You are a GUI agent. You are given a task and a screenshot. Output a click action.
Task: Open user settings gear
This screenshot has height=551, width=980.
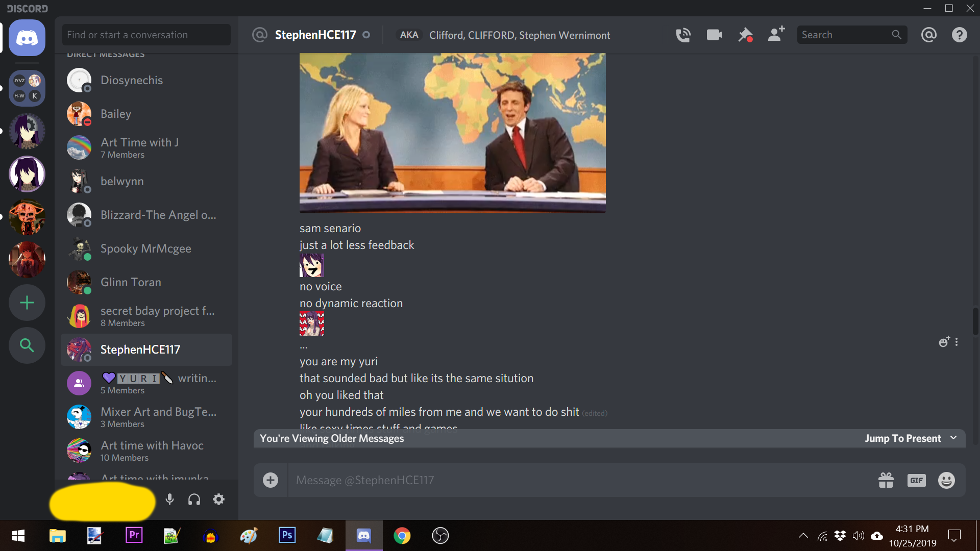218,499
